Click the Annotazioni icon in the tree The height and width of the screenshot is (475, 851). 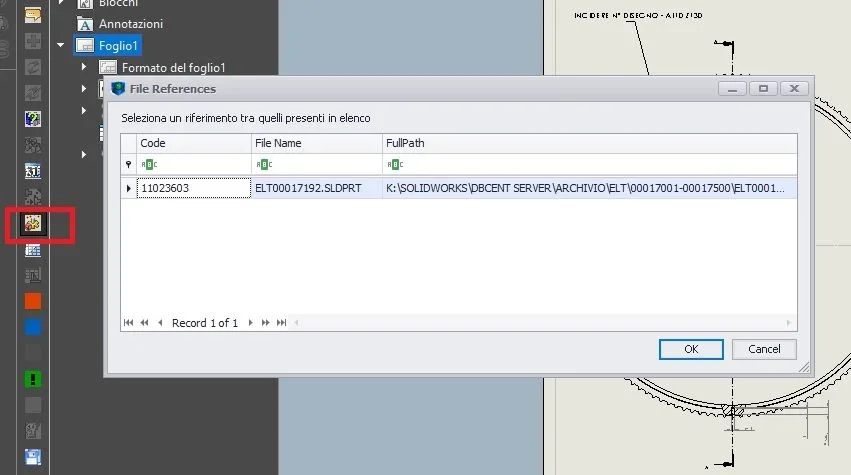[x=85, y=24]
